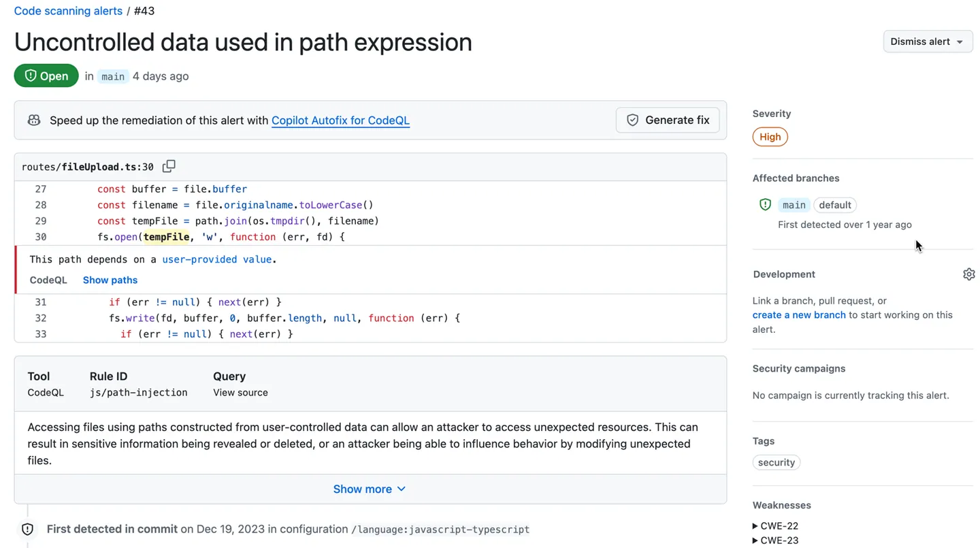The width and height of the screenshot is (980, 548).
Task: Show paths for the CodeQL alert
Action: (110, 280)
